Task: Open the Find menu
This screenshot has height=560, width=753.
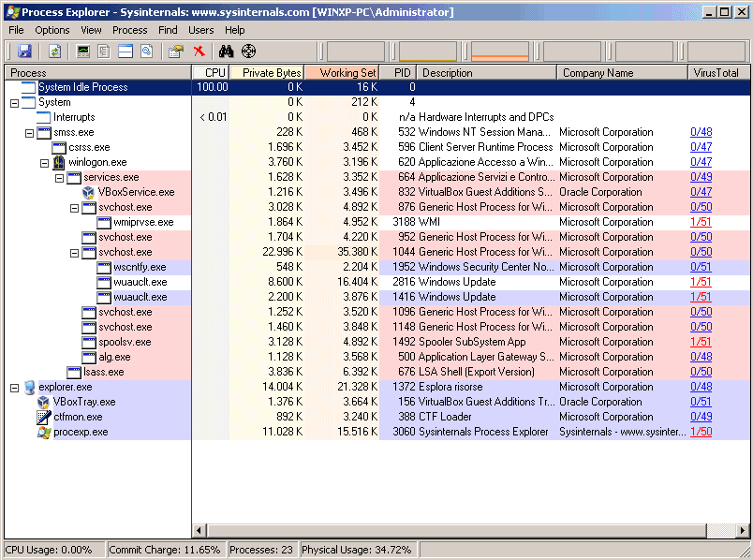Action: click(x=168, y=30)
